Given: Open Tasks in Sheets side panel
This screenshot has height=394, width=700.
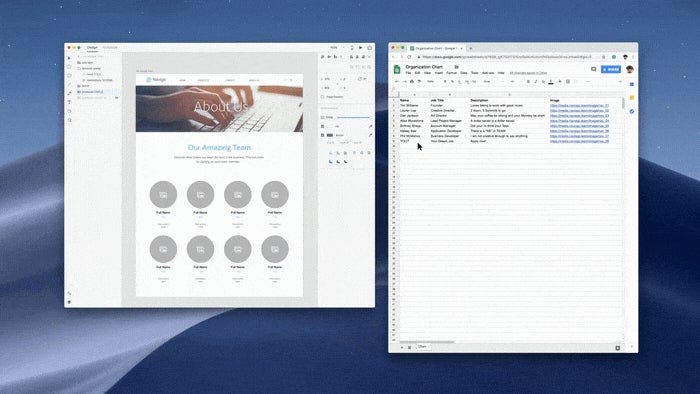Looking at the screenshot, I should (632, 111).
